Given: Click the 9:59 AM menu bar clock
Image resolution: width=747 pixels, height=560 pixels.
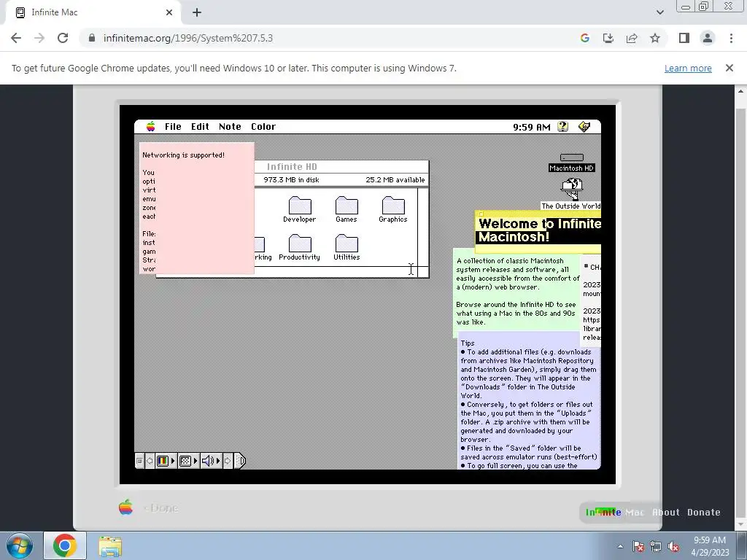Looking at the screenshot, I should pos(531,127).
